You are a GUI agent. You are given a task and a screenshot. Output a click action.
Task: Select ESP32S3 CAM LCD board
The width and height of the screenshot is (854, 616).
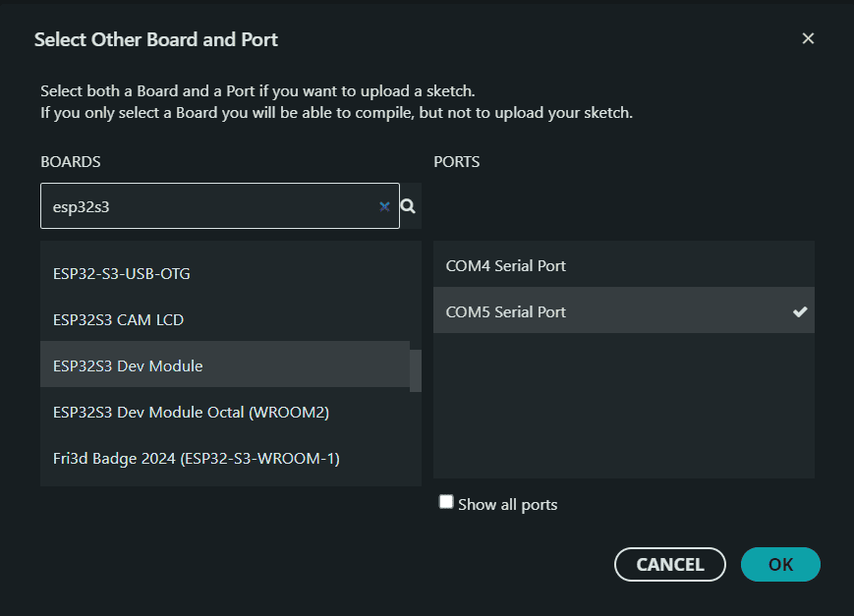pyautogui.click(x=225, y=319)
